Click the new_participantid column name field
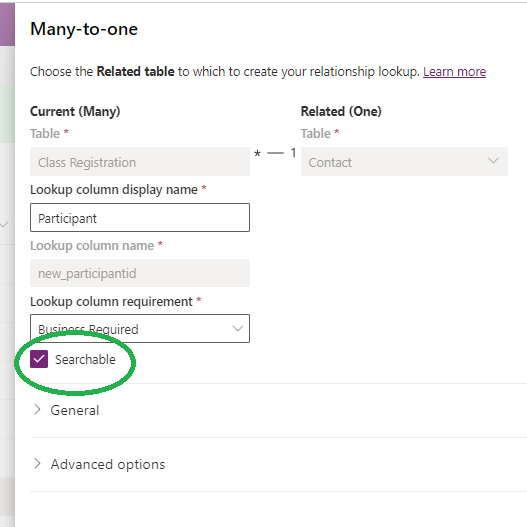Viewport: 527px width, 527px height. (140, 273)
